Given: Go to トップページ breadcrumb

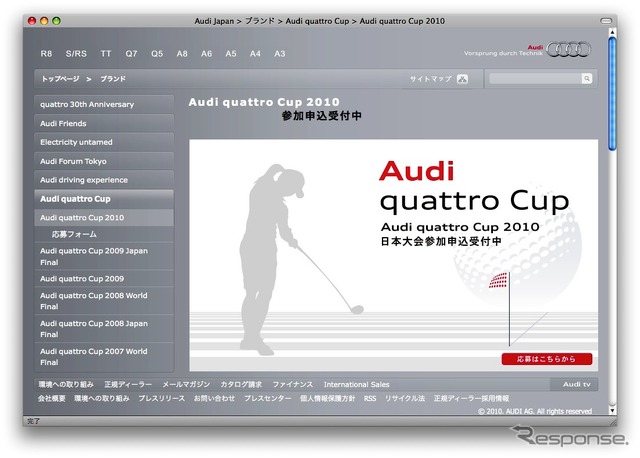Looking at the screenshot, I should 60,78.
